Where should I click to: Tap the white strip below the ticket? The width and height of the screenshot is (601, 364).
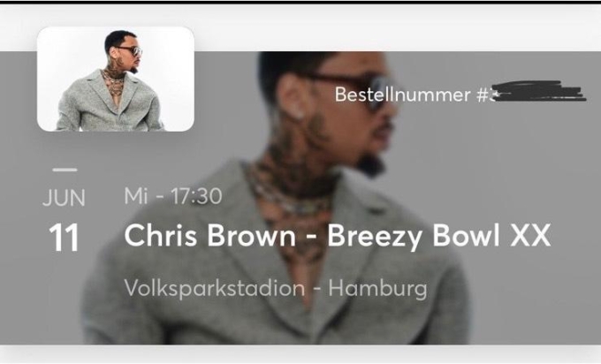(x=300, y=353)
